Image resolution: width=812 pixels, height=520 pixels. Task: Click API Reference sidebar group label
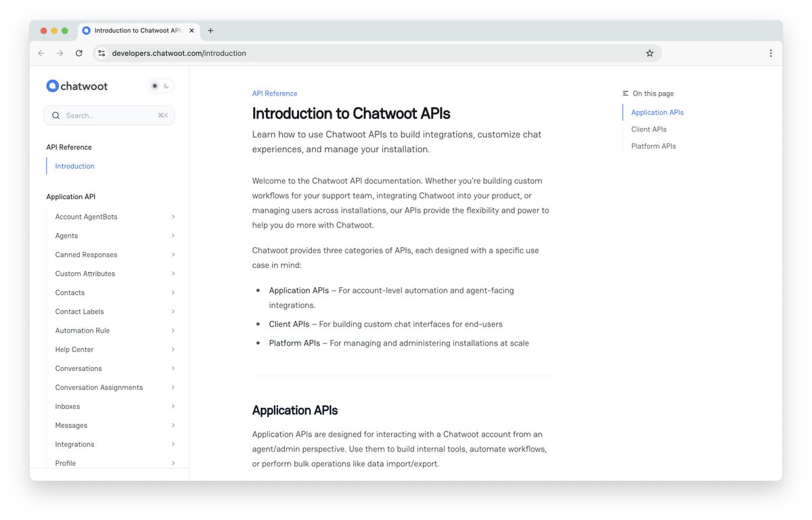[x=69, y=147]
